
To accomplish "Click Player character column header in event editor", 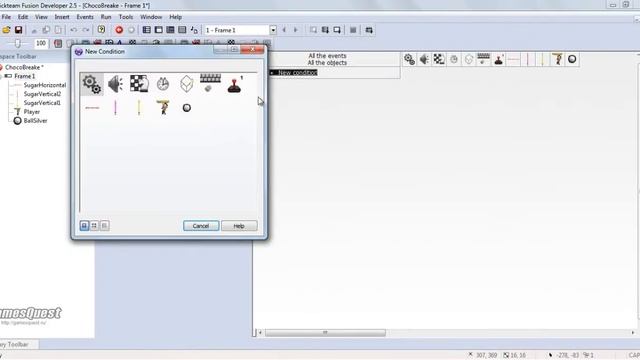I will [558, 60].
